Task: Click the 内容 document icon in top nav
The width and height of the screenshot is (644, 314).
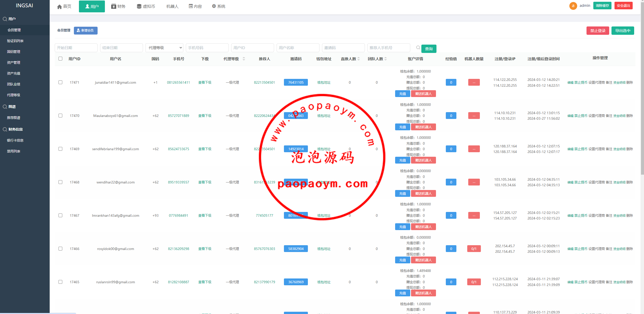Action: click(x=191, y=6)
